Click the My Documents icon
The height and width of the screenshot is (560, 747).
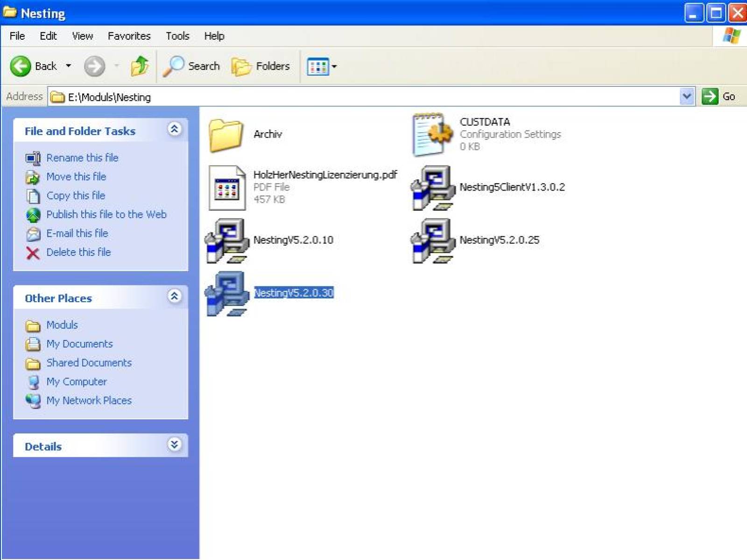pos(33,344)
